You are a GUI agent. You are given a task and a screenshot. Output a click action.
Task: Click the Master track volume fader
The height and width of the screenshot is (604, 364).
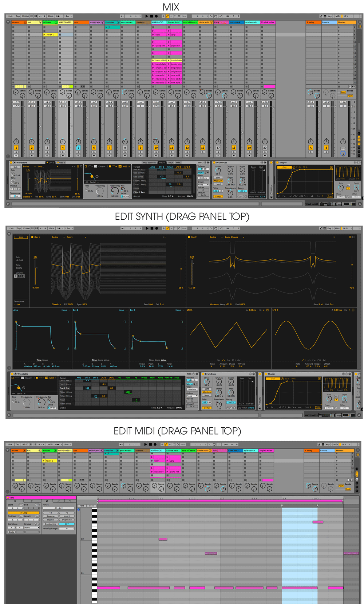pyautogui.click(x=352, y=106)
